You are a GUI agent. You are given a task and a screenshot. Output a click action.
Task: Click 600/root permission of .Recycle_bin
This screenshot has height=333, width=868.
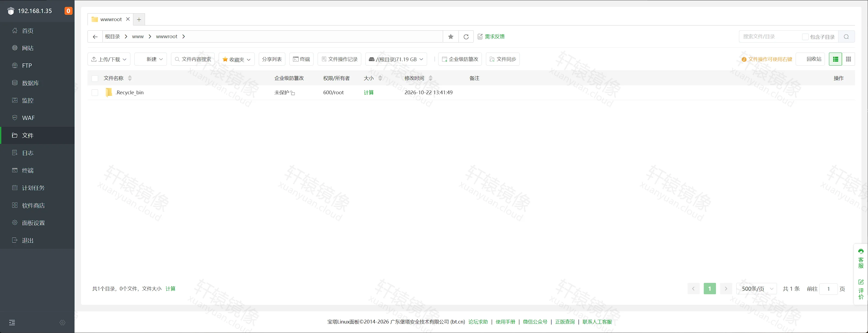[333, 92]
